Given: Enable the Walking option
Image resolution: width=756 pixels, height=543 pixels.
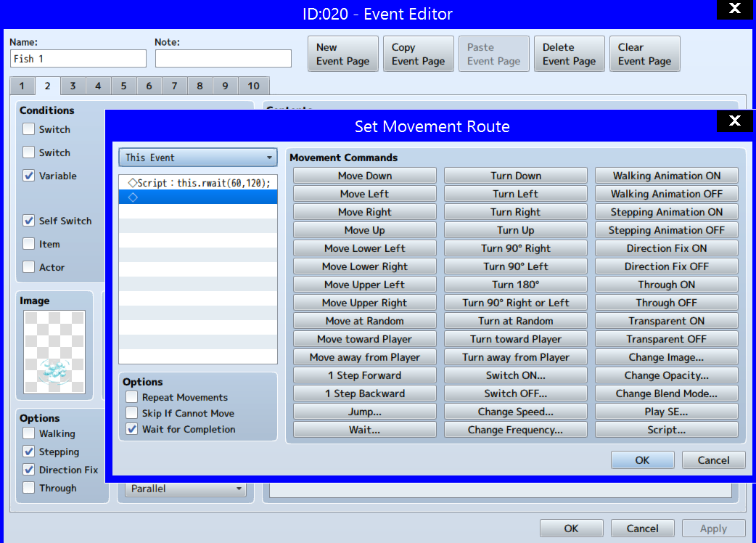Looking at the screenshot, I should coord(29,433).
